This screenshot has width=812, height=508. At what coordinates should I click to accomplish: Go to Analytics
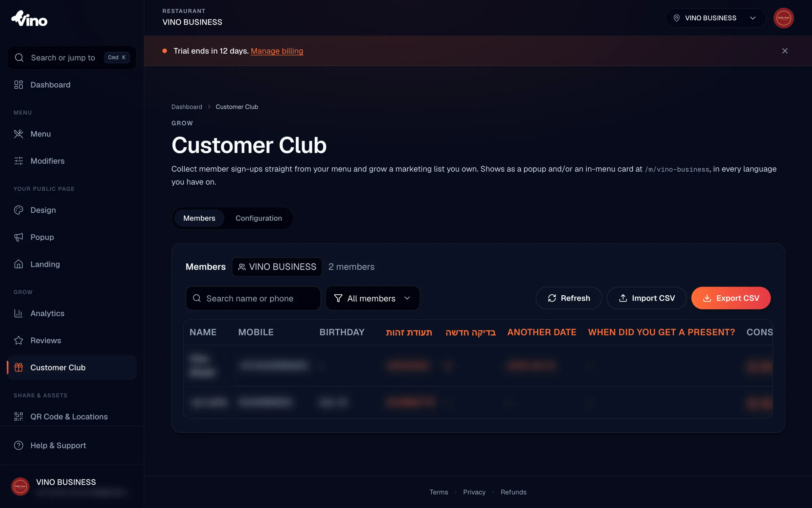[72, 313]
